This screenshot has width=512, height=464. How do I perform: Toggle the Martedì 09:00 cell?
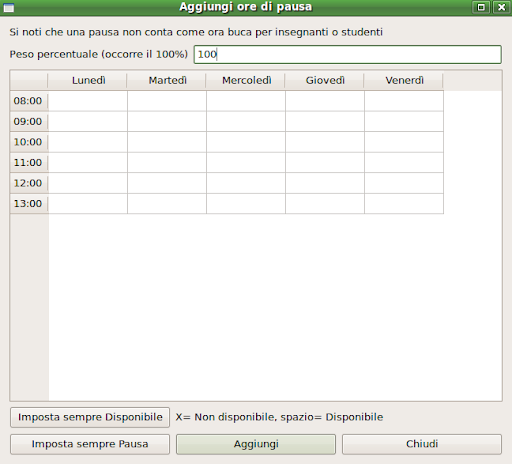167,122
